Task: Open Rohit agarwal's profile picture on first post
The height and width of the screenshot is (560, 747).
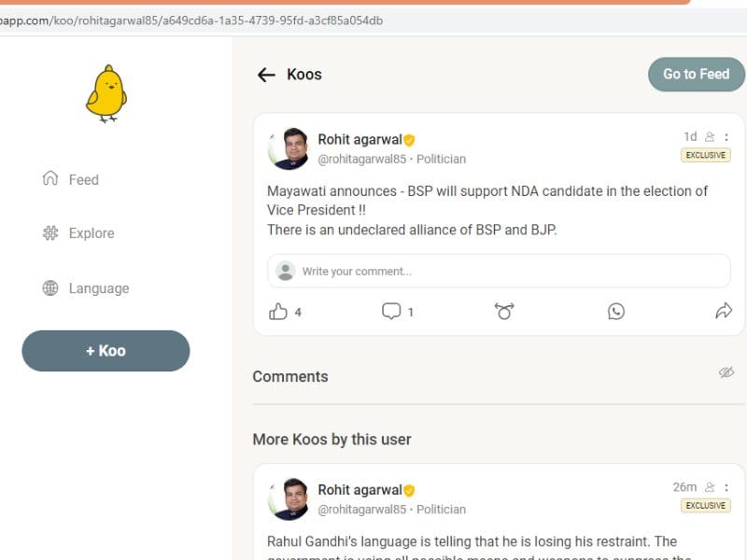Action: tap(289, 148)
